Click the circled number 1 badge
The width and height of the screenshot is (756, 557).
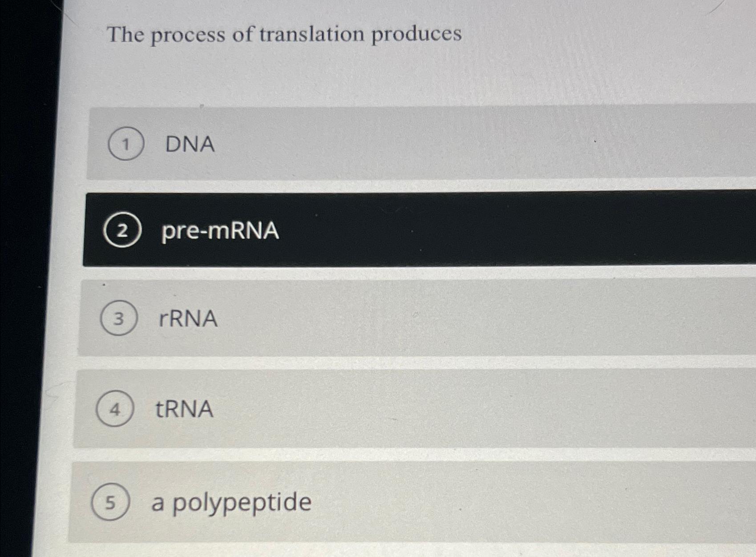[x=126, y=144]
